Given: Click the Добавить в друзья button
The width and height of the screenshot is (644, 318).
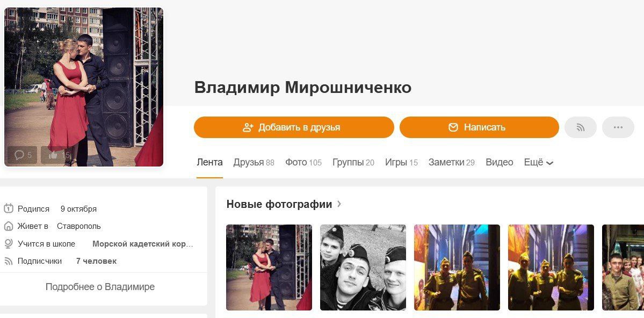Looking at the screenshot, I should tap(294, 127).
